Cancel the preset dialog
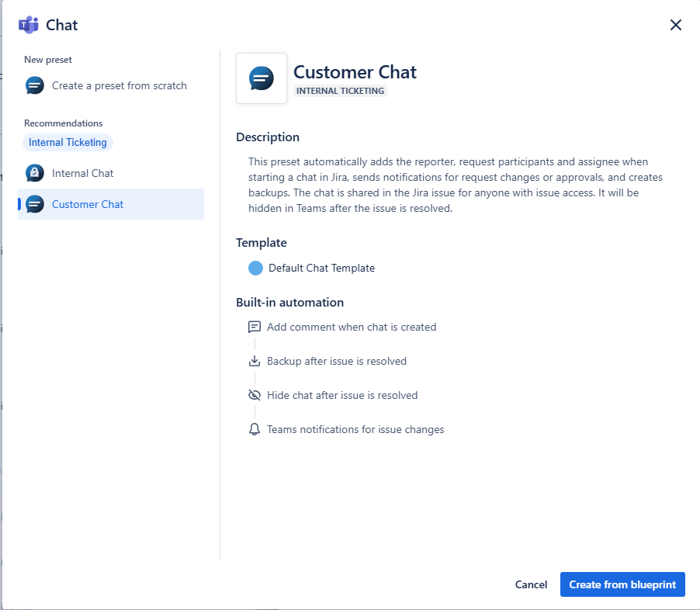The height and width of the screenshot is (610, 700). [531, 584]
